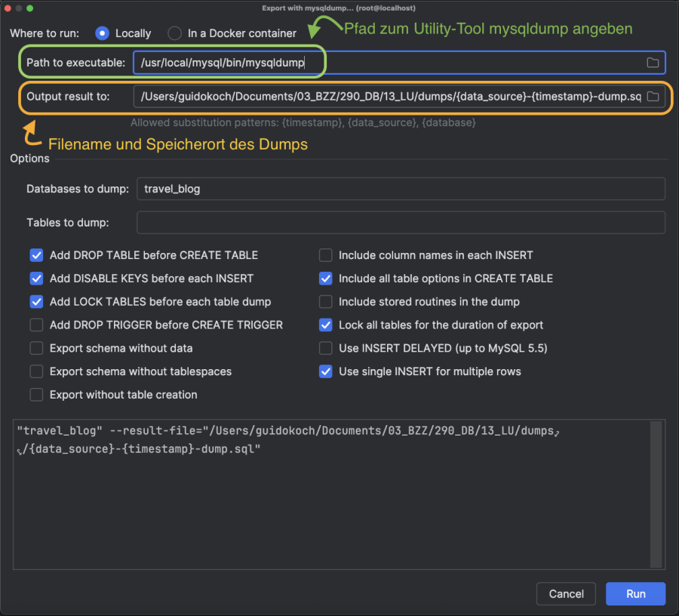Select the "Locally" run option
The width and height of the screenshot is (679, 616).
102,33
